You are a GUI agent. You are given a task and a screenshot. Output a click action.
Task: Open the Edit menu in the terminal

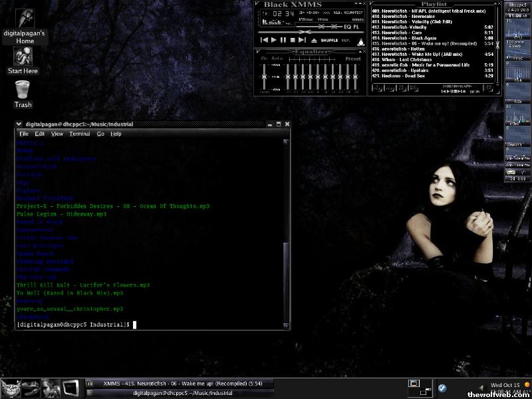click(x=40, y=134)
